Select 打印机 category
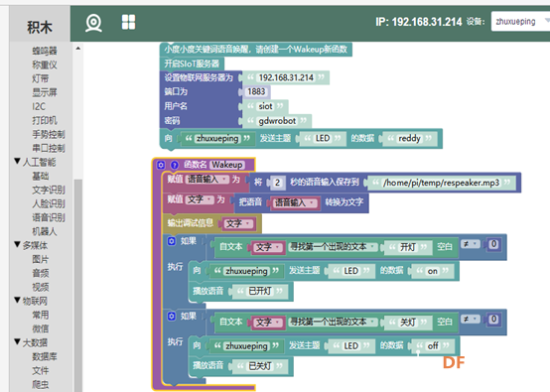The image size is (550, 392). 45,120
